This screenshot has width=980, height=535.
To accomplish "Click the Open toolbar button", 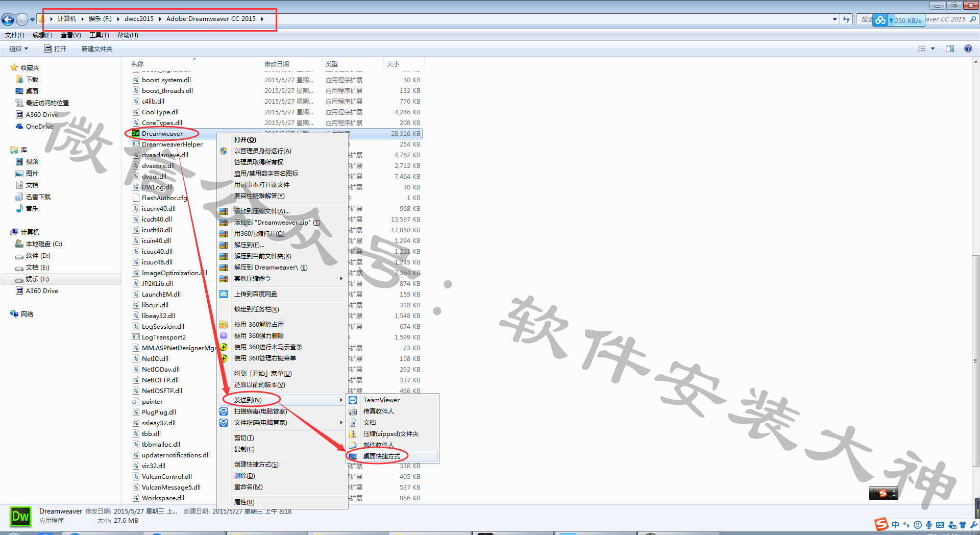I will coord(56,48).
